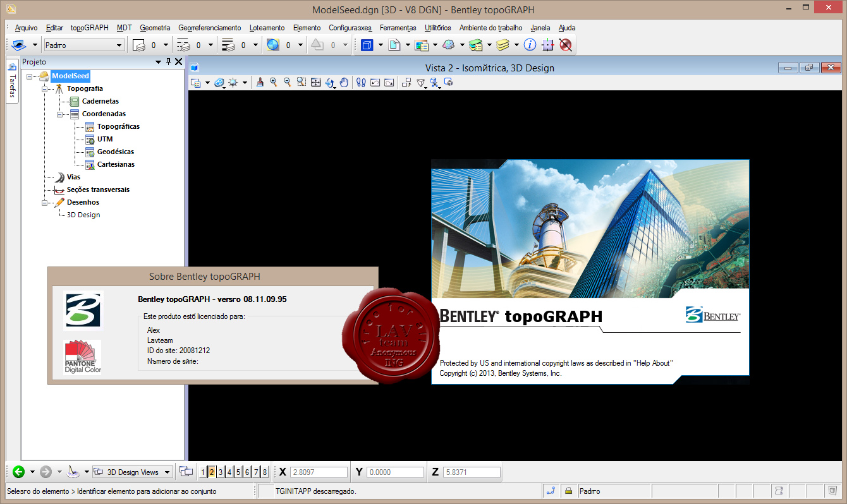
Task: Open the Tarefas side tab
Action: tap(12, 80)
